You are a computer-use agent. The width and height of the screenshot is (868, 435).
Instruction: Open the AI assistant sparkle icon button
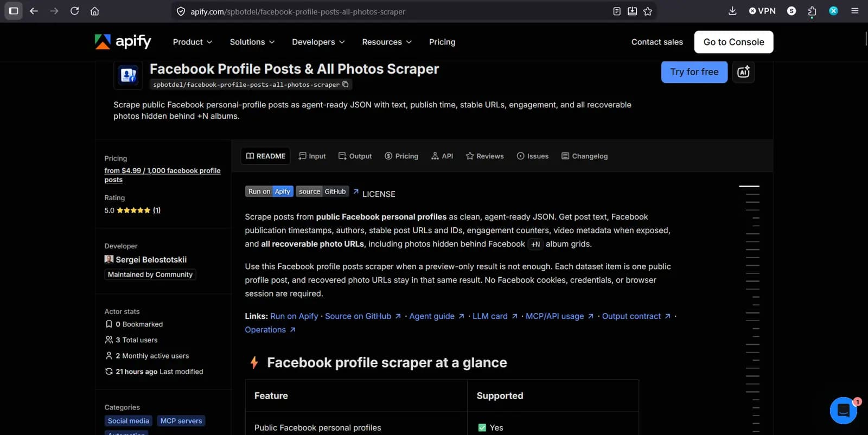click(743, 72)
